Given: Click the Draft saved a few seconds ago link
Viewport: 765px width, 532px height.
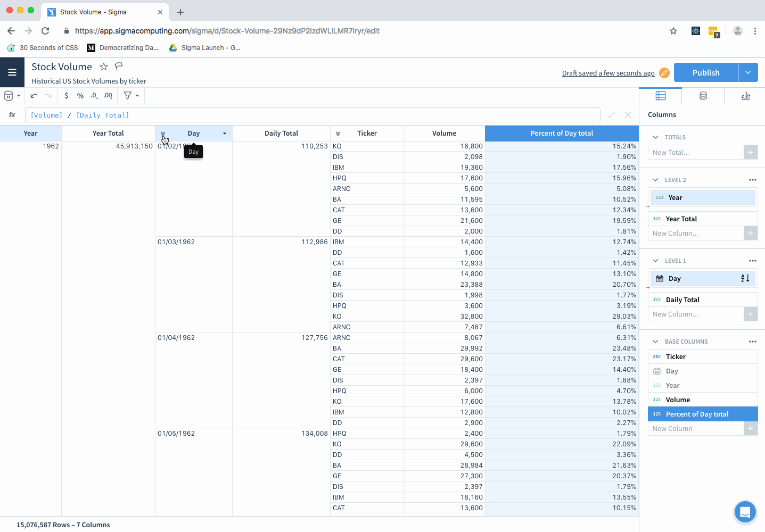Looking at the screenshot, I should click(608, 73).
